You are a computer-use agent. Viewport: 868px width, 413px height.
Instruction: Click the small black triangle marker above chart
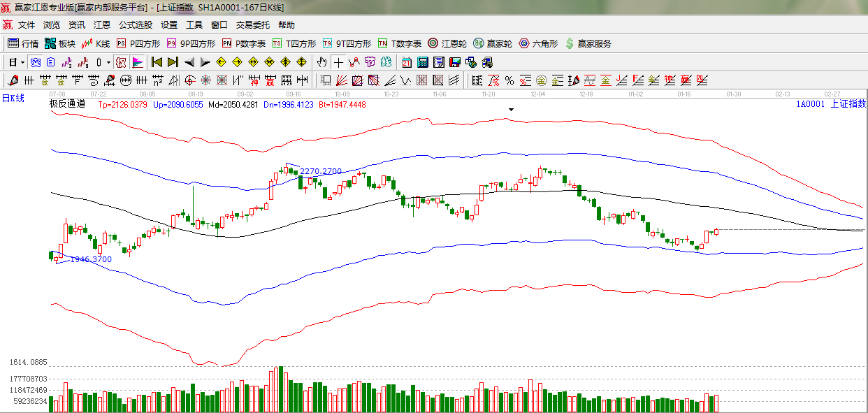tap(512, 110)
